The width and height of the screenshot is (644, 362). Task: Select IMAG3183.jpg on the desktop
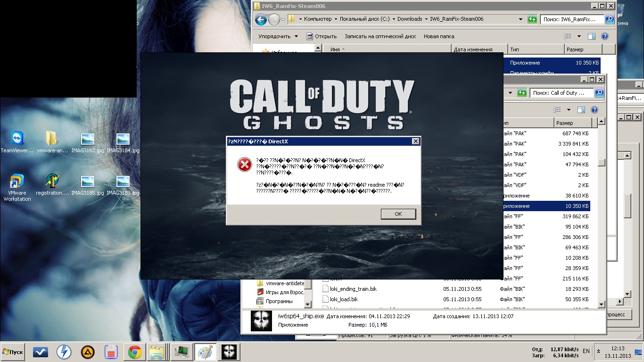click(123, 185)
